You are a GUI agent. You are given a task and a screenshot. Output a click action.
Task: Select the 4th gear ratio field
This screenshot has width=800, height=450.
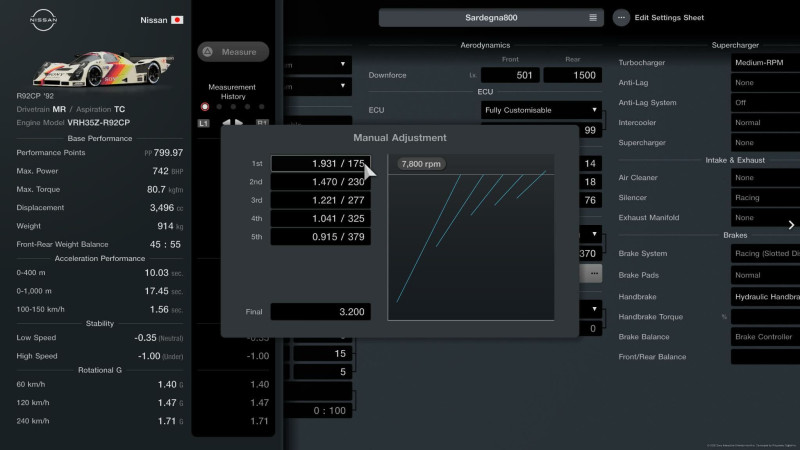(320, 218)
